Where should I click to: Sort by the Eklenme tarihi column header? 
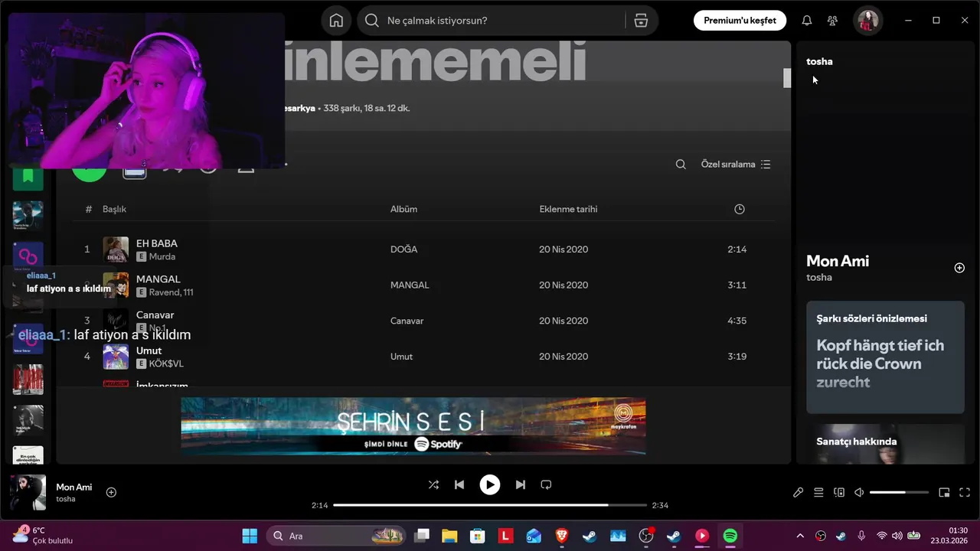tap(568, 209)
